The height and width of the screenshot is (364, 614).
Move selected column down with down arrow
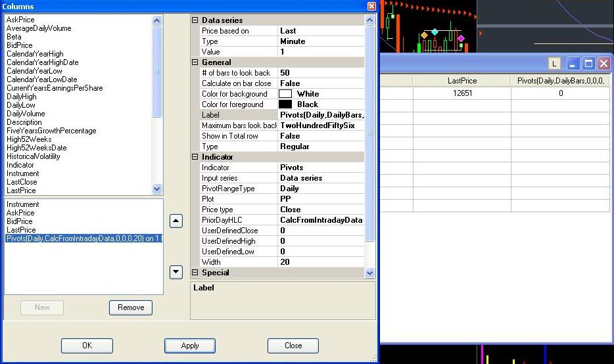click(x=176, y=272)
